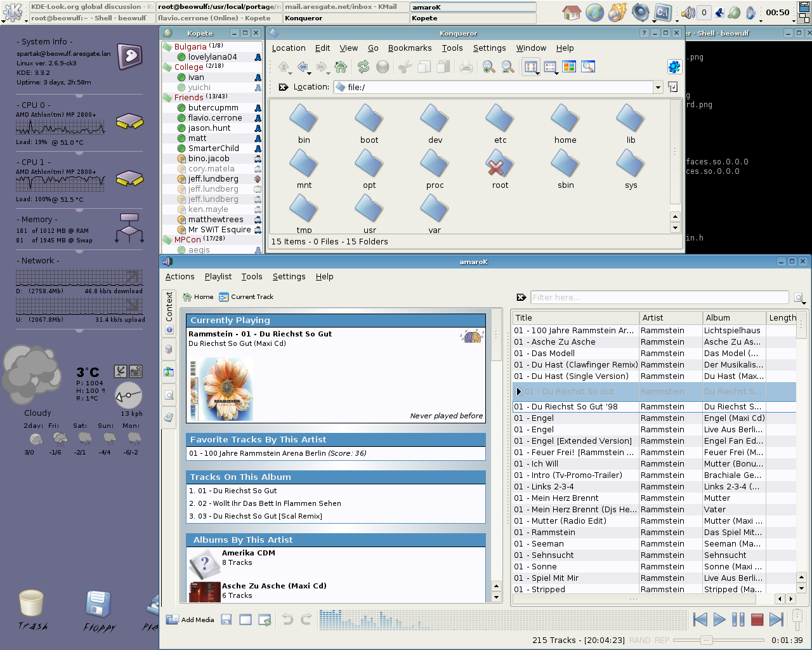Open the home folder in Konqueror
This screenshot has height=650, width=812.
(x=565, y=124)
